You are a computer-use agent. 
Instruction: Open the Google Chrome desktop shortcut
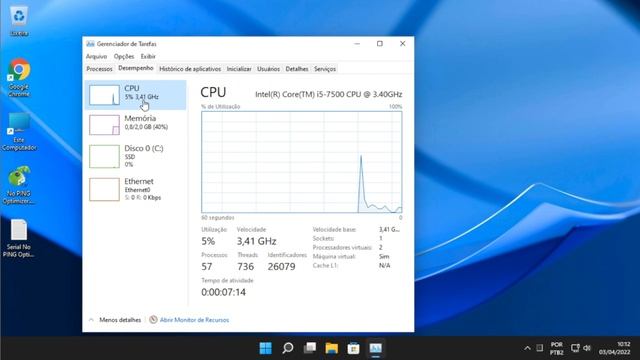click(x=19, y=78)
